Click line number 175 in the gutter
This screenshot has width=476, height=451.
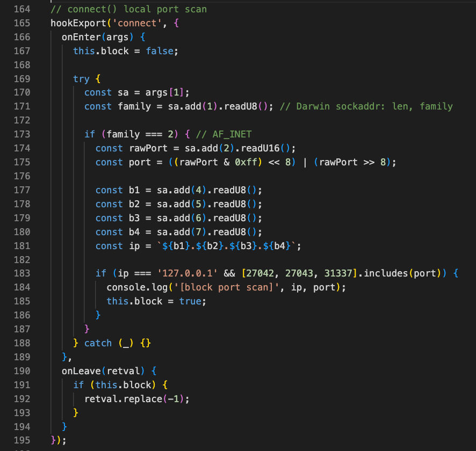22,162
